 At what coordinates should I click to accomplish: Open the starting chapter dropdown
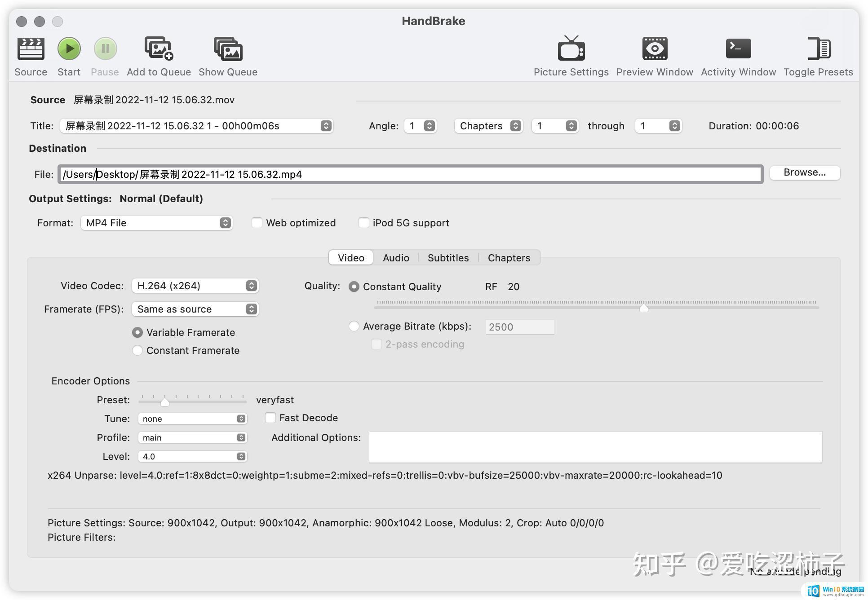coord(554,126)
